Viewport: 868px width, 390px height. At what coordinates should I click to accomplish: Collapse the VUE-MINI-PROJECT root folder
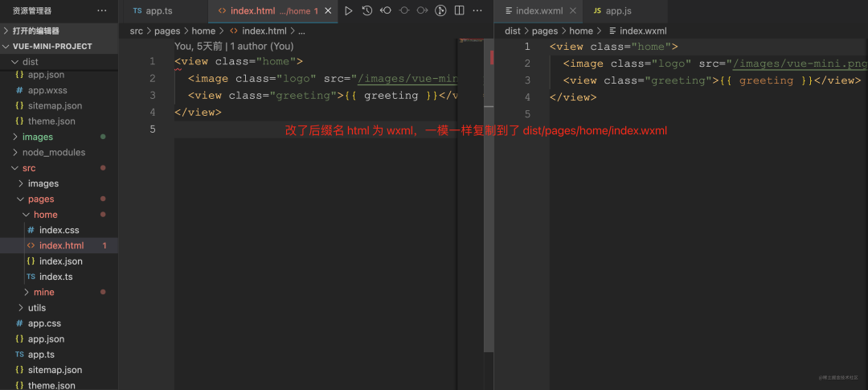pos(59,47)
